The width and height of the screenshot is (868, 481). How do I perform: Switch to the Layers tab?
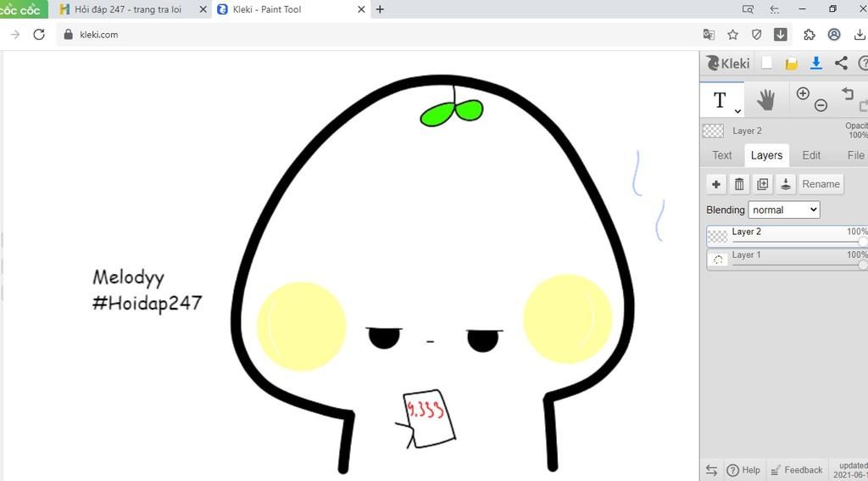766,155
